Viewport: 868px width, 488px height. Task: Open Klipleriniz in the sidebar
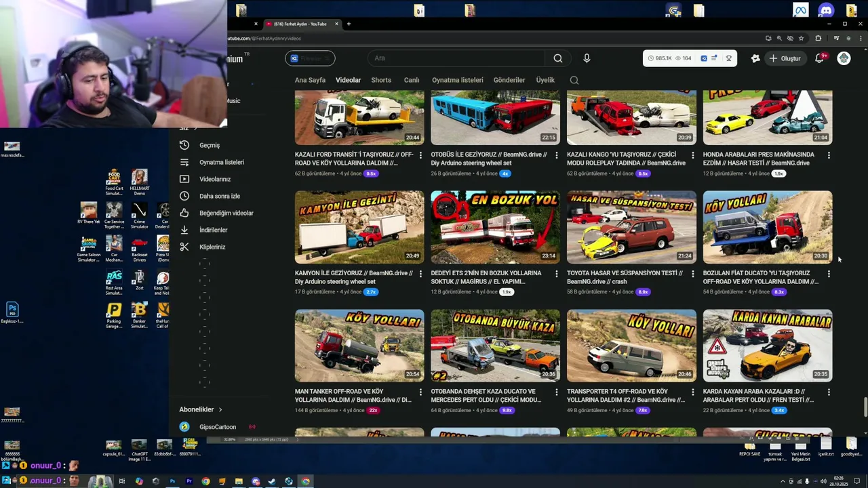tap(212, 247)
